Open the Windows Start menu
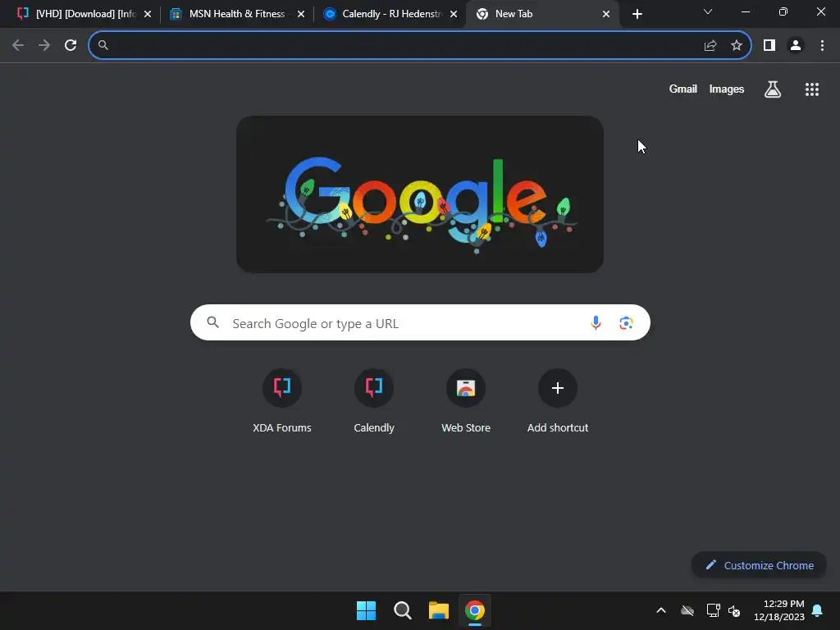The image size is (840, 630). [367, 610]
